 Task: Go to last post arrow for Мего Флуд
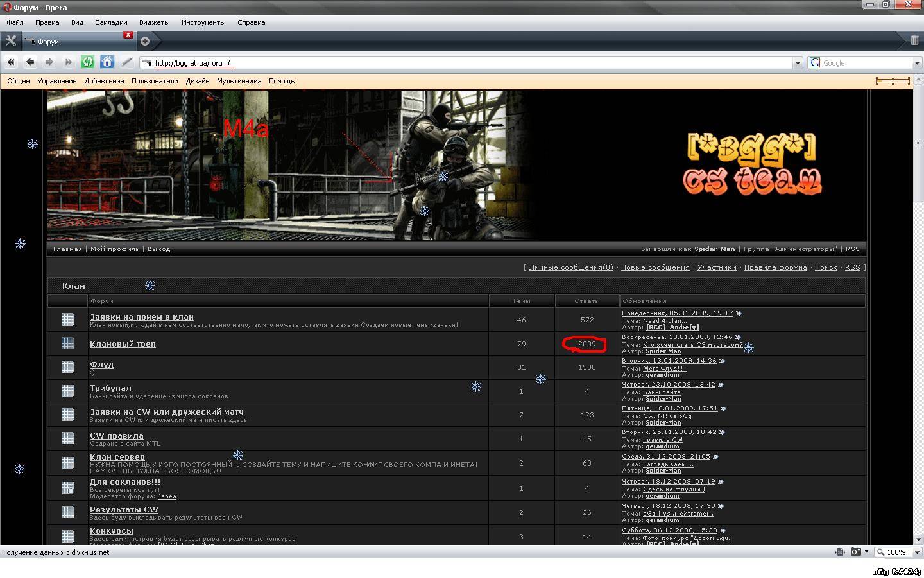(722, 361)
